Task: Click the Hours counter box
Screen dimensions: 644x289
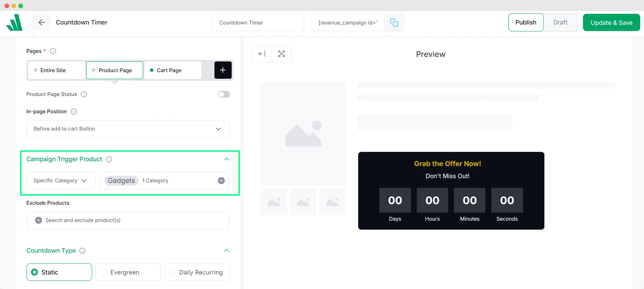Action: point(432,200)
